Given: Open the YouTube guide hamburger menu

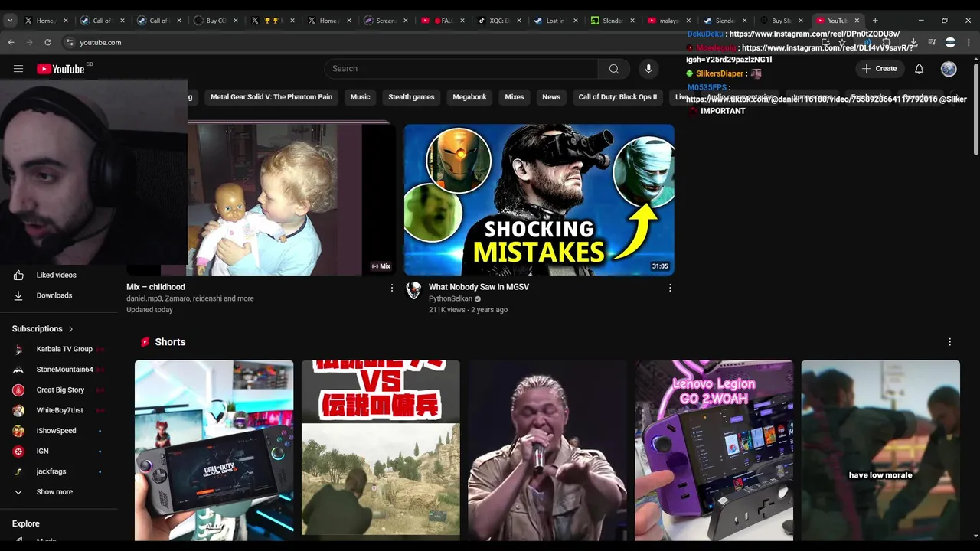Looking at the screenshot, I should pos(18,69).
